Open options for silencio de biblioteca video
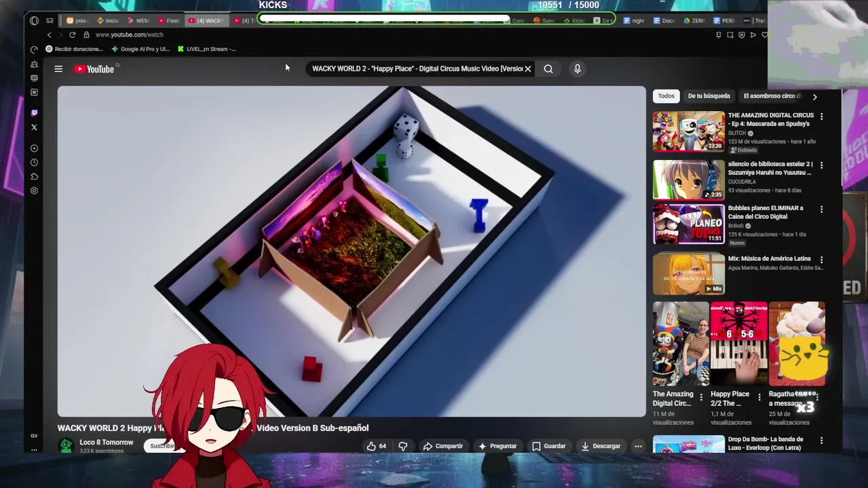Screen dimensions: 868x488 pos(821,165)
